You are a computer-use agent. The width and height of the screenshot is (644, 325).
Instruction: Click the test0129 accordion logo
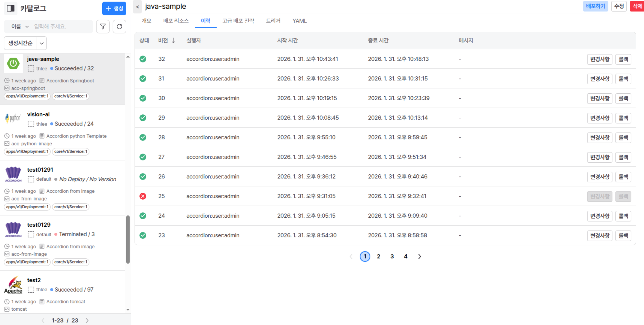13,229
